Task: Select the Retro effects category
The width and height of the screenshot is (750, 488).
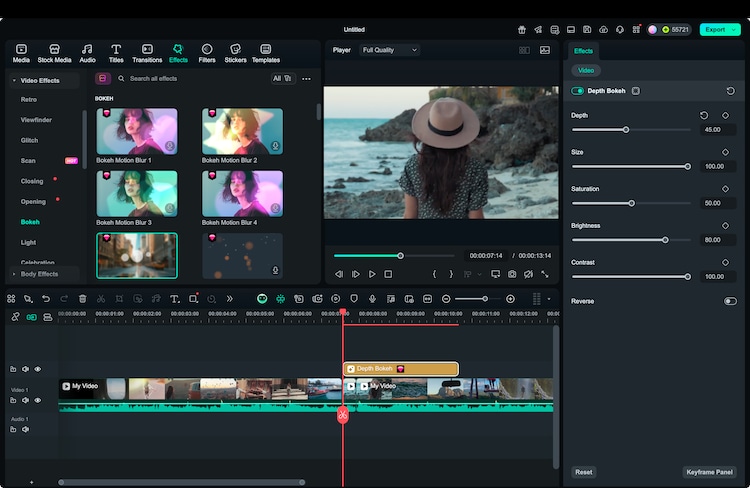Action: point(29,100)
